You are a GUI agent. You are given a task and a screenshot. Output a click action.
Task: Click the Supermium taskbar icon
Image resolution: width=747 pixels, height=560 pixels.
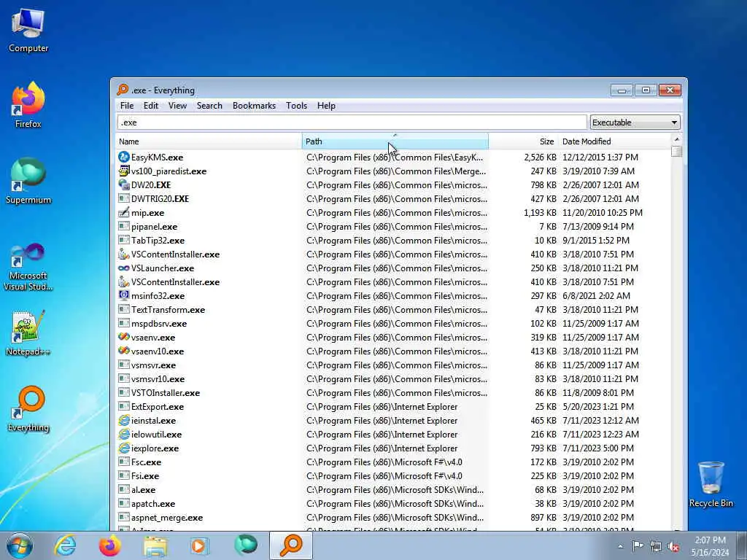coord(245,545)
